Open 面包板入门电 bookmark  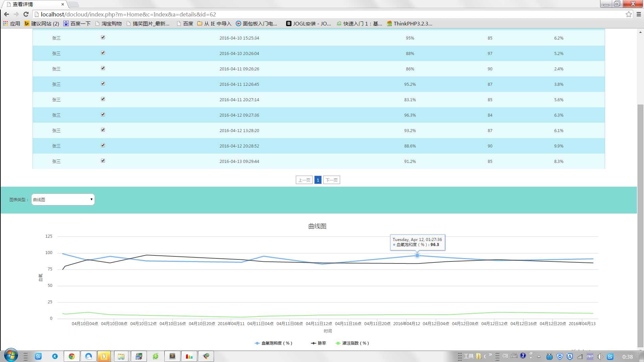pos(257,23)
